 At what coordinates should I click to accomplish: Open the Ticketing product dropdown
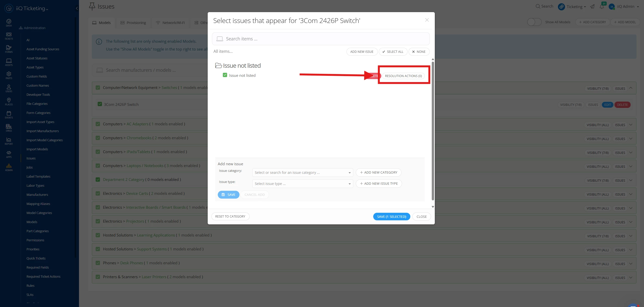click(x=576, y=7)
